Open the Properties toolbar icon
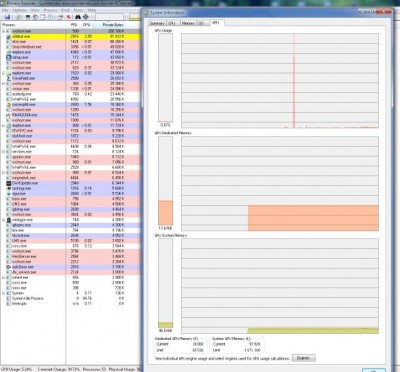Screen dimensions: 400x372 [x=61, y=17]
